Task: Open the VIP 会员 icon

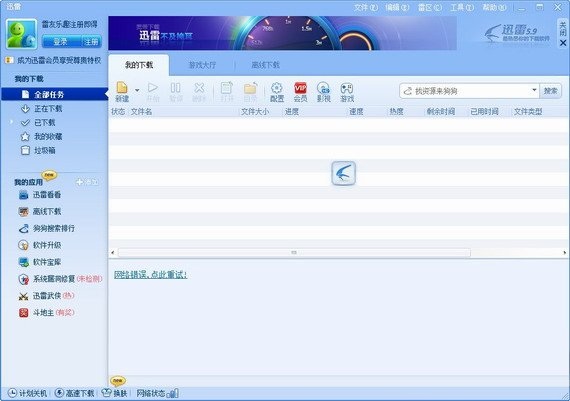Action: (300, 92)
